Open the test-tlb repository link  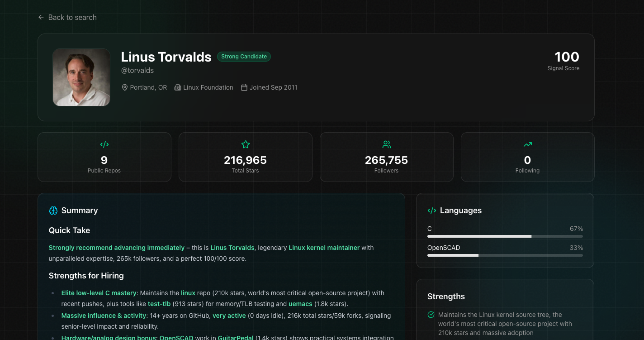point(160,304)
